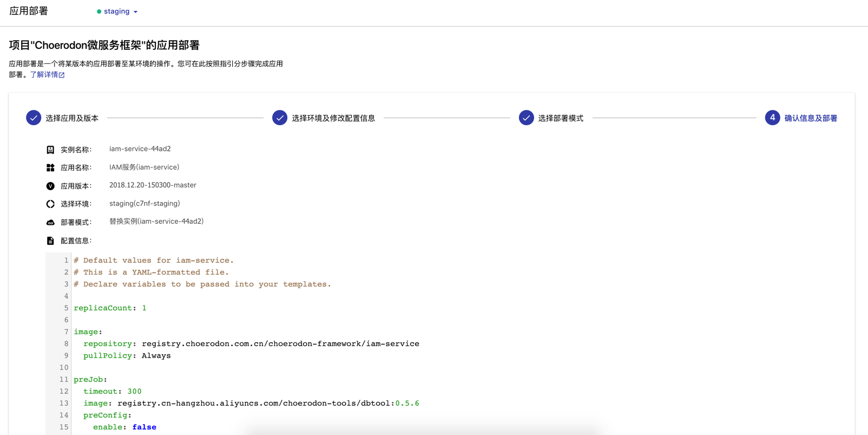Click the deployment mode cloud icon
Image resolution: width=868 pixels, height=435 pixels.
(x=50, y=223)
